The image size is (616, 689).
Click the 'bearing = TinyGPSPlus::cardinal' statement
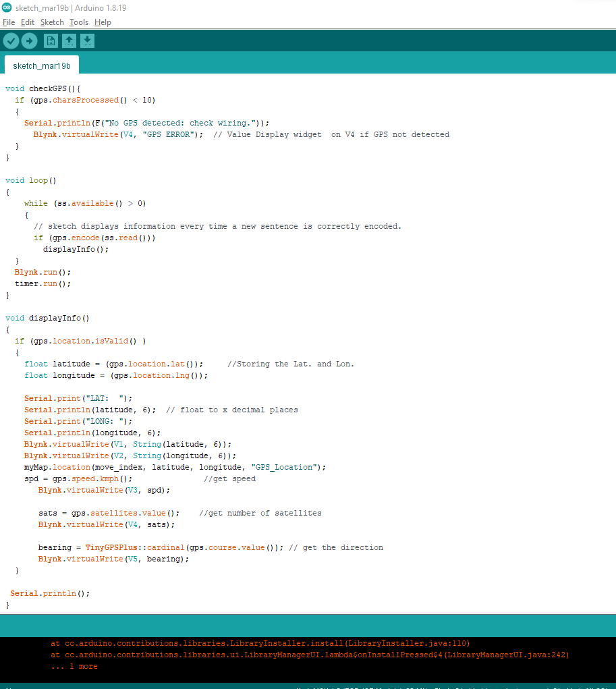coord(161,547)
